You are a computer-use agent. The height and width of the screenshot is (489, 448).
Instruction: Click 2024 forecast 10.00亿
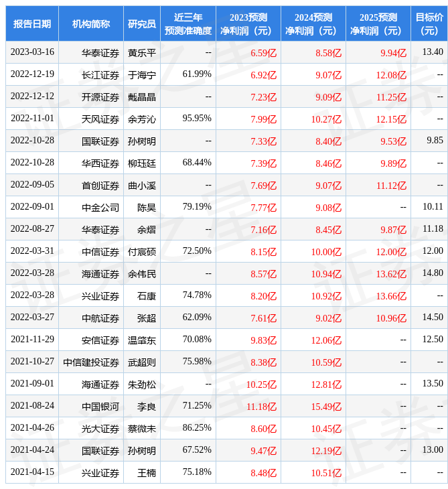tap(326, 252)
